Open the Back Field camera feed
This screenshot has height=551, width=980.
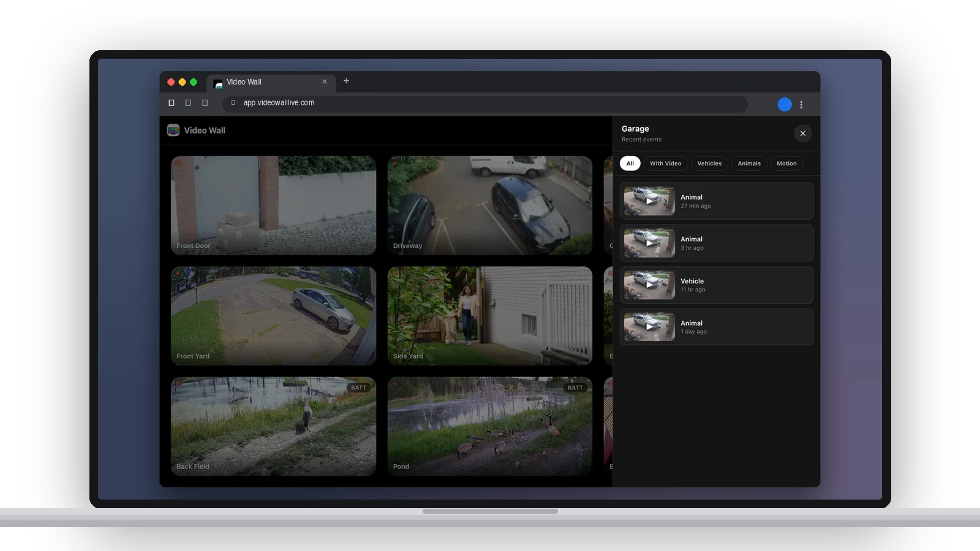[274, 426]
